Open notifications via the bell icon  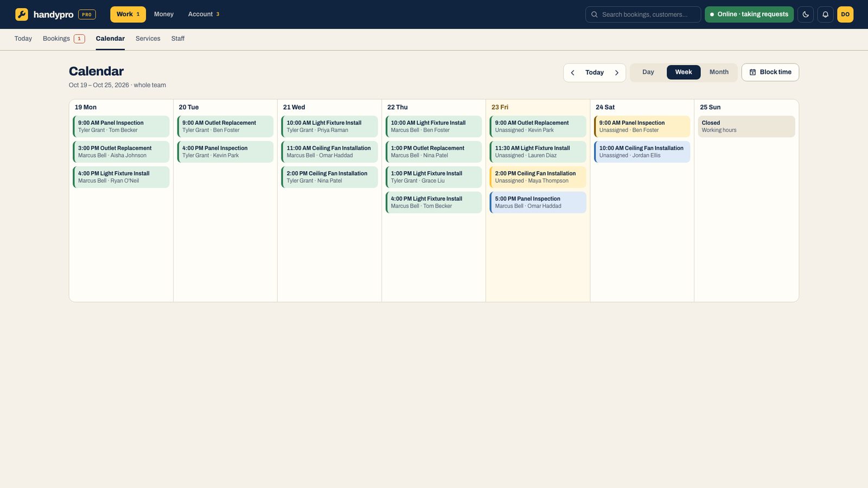825,14
